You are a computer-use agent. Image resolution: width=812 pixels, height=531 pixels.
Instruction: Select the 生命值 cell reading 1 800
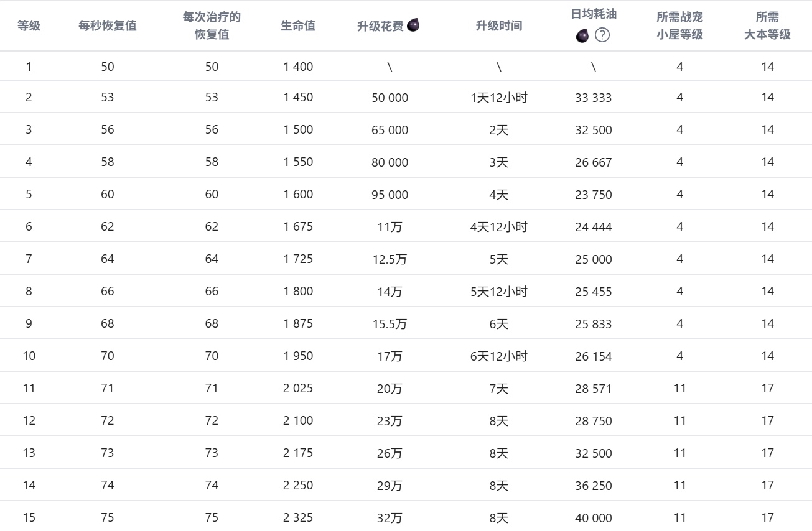pos(298,292)
